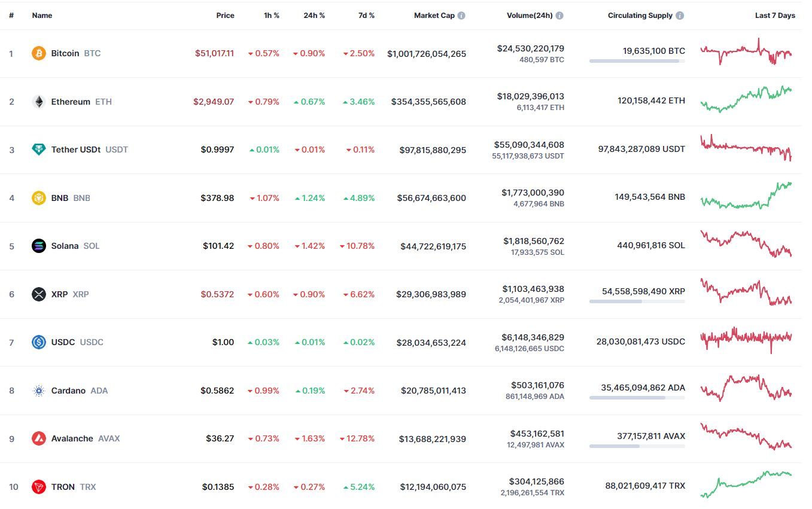Click the TRON logo icon
Screen dimensions: 812x509
click(39, 487)
